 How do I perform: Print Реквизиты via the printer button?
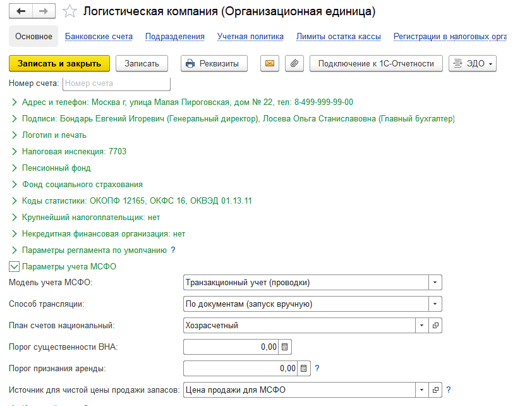pyautogui.click(x=214, y=63)
